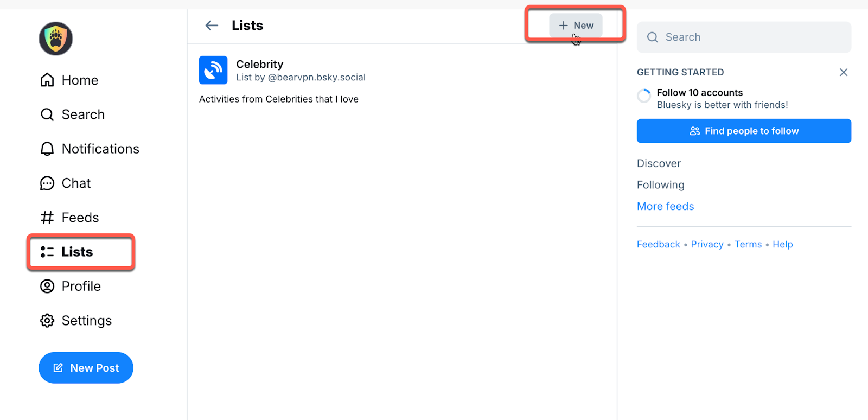Click the New Post button
The height and width of the screenshot is (420, 868).
tap(86, 368)
